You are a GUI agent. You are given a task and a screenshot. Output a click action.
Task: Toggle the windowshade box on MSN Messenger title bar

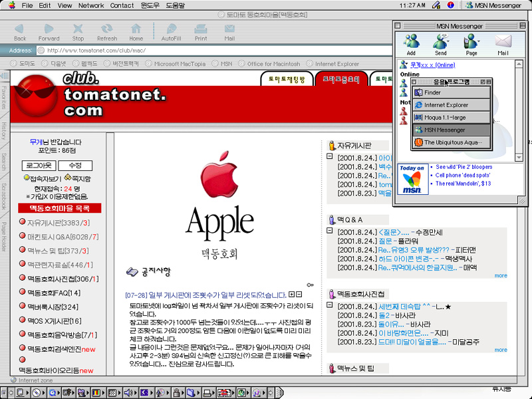(523, 25)
